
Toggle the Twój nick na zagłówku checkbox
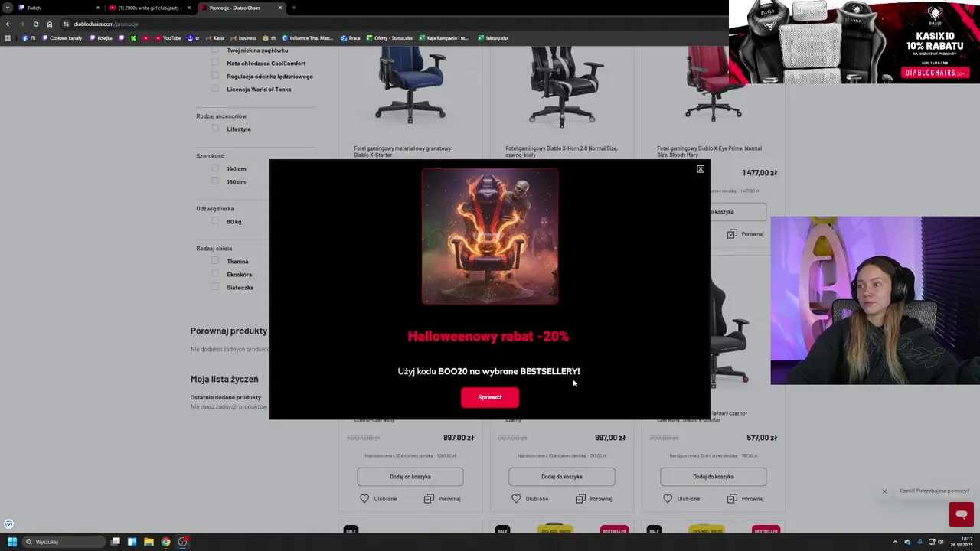215,50
